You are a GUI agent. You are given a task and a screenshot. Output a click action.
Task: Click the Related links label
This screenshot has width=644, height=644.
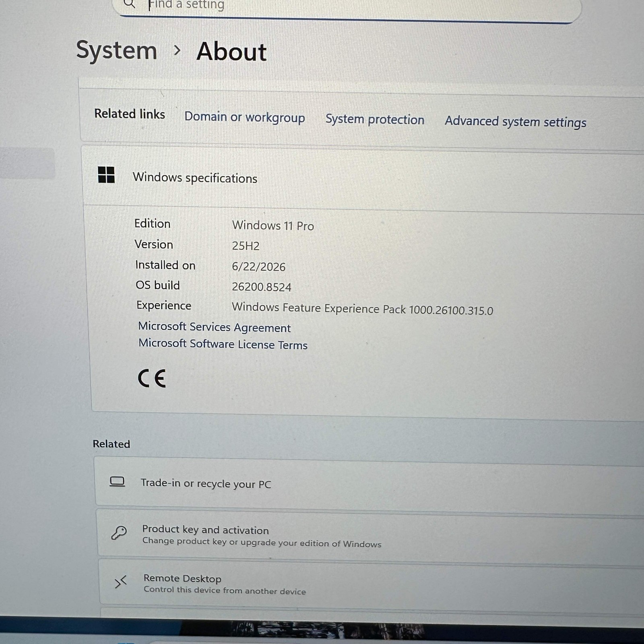pyautogui.click(x=130, y=114)
